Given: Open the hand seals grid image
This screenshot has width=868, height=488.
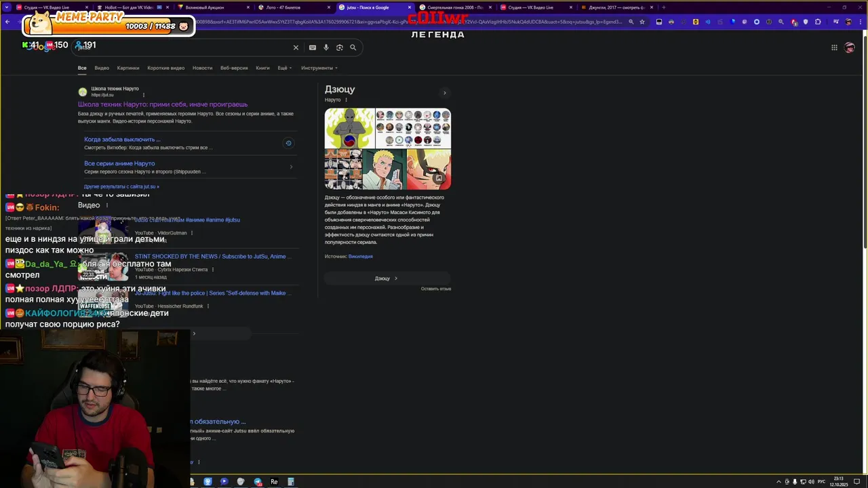Looking at the screenshot, I should 343,169.
